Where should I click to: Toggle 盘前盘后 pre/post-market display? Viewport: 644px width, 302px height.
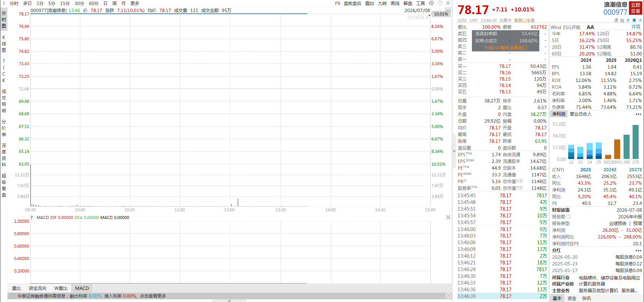[353, 3]
